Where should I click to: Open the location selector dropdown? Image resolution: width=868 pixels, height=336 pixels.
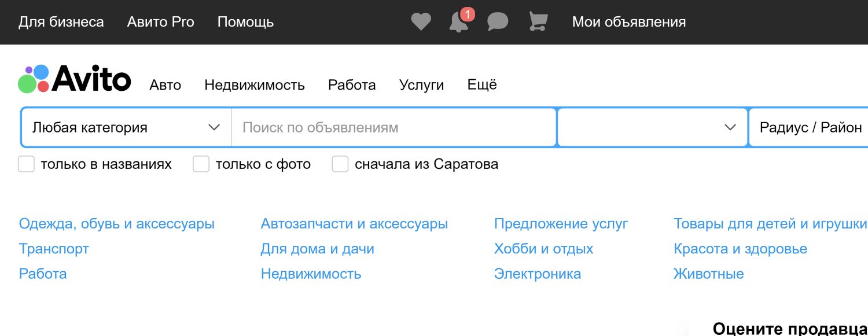coord(652,127)
